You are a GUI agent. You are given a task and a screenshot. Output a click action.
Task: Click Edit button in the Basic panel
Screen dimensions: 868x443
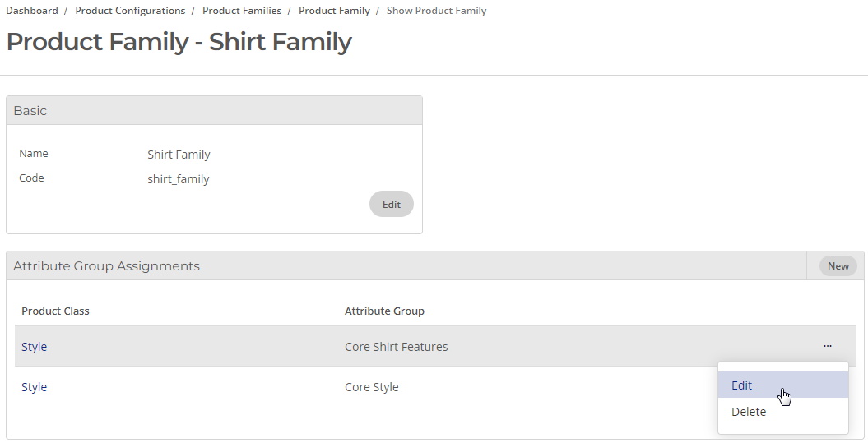click(392, 204)
